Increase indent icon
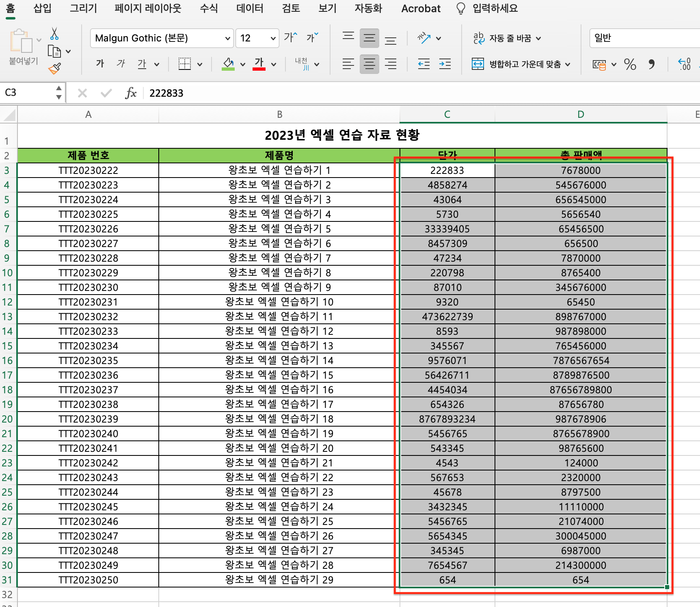The image size is (700, 607). 445,64
